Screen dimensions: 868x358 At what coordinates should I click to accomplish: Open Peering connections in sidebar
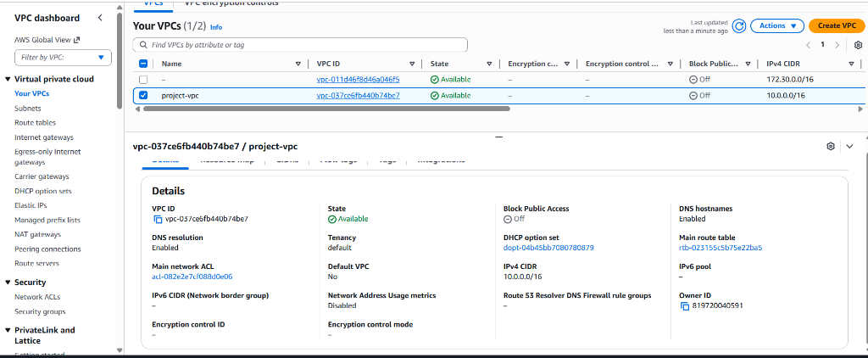pos(47,249)
